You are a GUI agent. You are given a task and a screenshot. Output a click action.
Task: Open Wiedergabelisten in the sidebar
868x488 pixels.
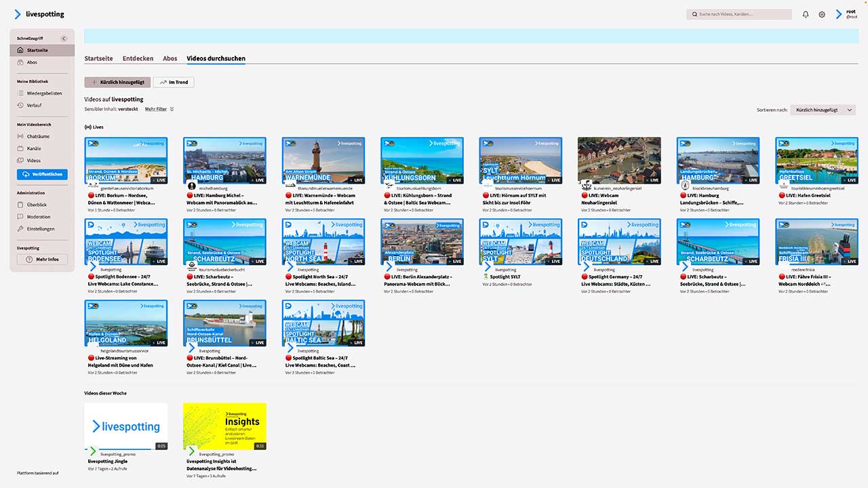click(x=44, y=94)
